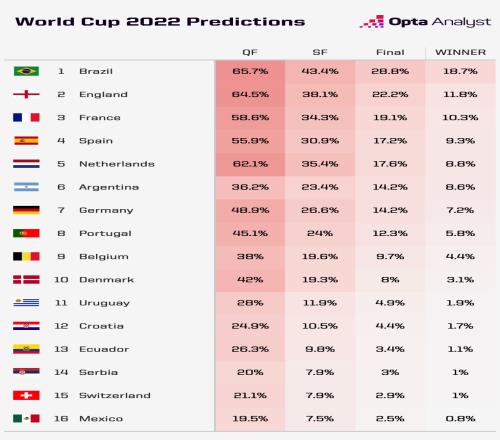Select the France flag icon
The image size is (500, 440).
26,117
